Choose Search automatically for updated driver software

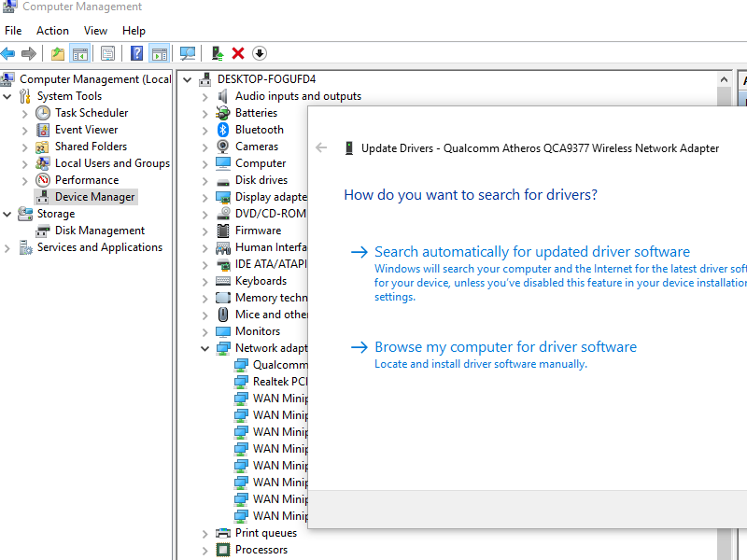[x=532, y=251]
